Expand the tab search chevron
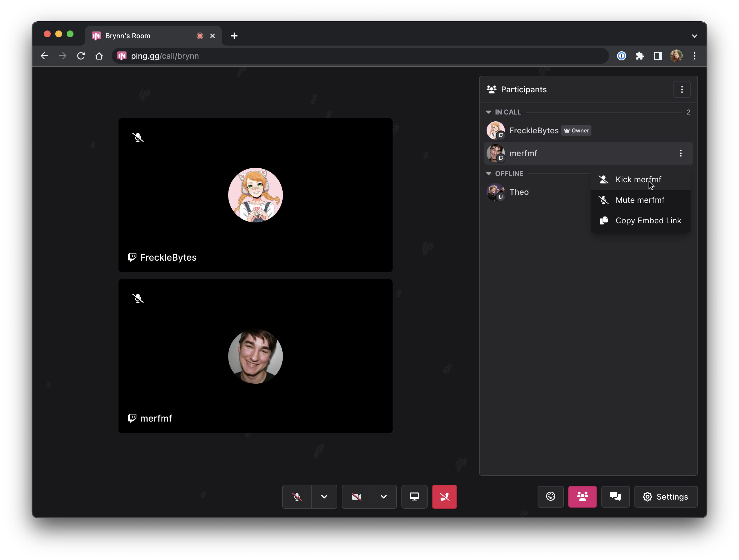Viewport: 739px width, 560px height. tap(694, 36)
